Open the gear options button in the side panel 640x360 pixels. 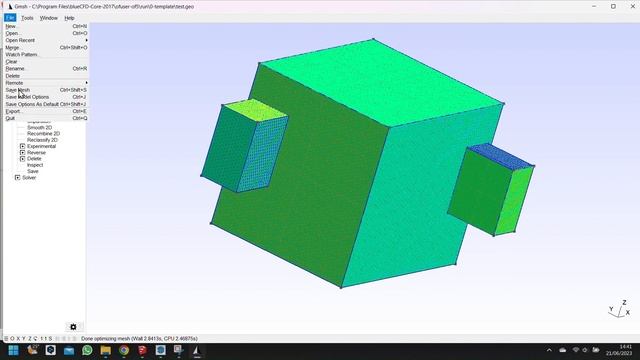coord(73,327)
